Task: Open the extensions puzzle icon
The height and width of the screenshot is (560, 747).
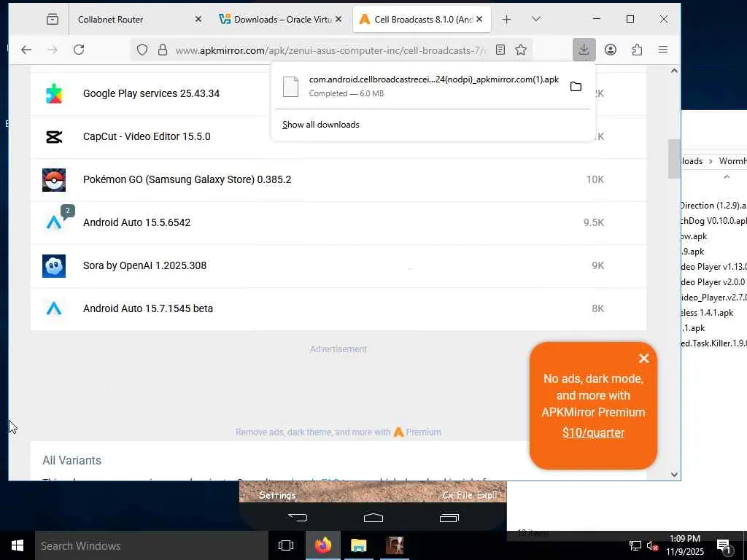Action: [x=637, y=50]
